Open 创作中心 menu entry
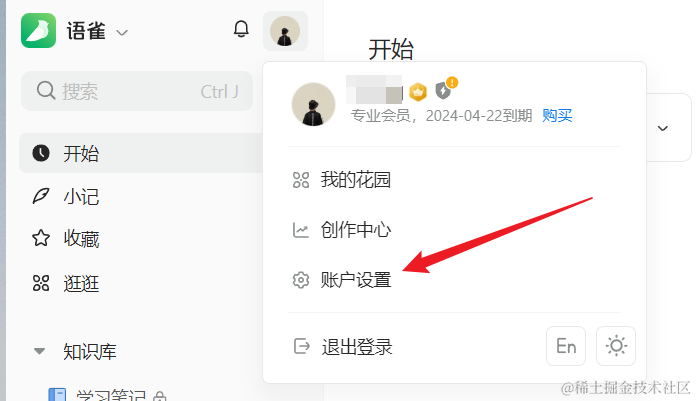The image size is (696, 401). (x=342, y=230)
